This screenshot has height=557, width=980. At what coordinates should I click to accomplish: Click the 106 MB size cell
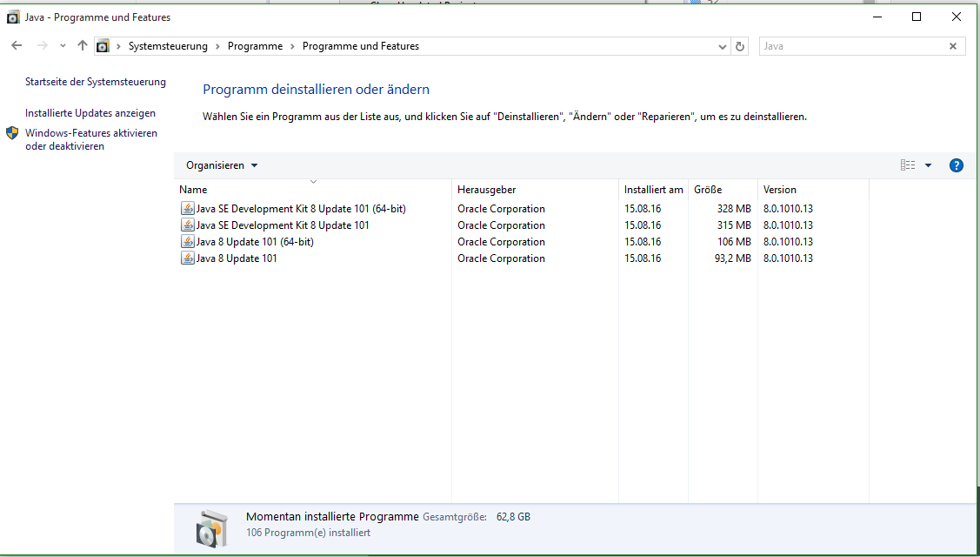pos(734,242)
